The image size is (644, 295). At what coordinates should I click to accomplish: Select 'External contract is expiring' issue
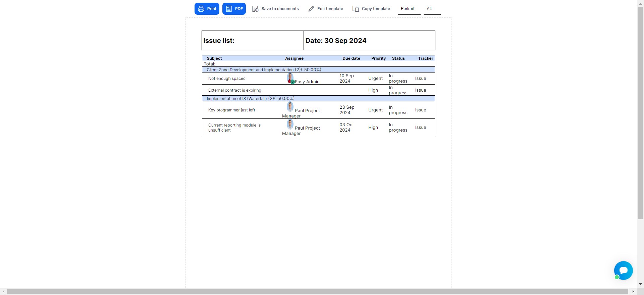coord(234,90)
